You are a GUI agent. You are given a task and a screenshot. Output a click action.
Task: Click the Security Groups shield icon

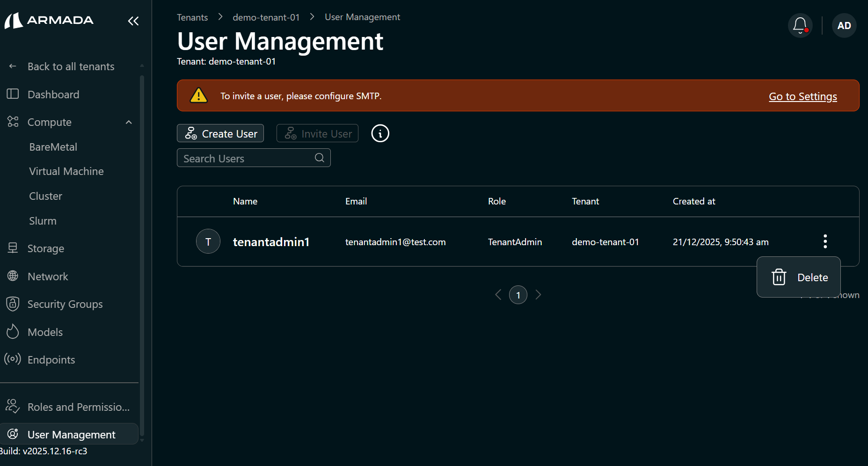pyautogui.click(x=13, y=304)
